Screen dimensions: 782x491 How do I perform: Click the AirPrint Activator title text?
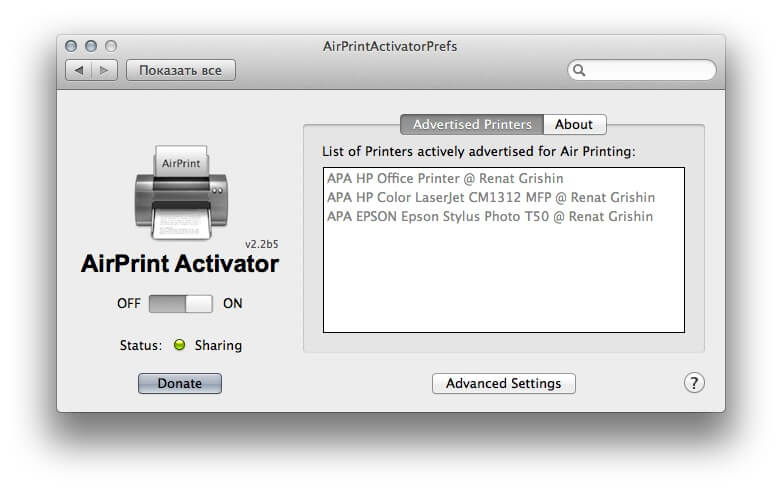180,263
